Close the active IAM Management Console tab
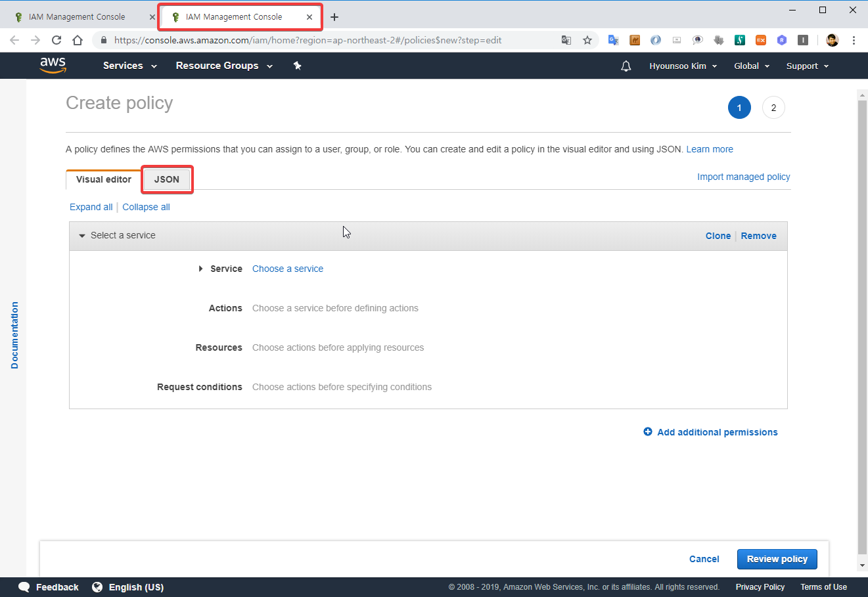 (309, 17)
